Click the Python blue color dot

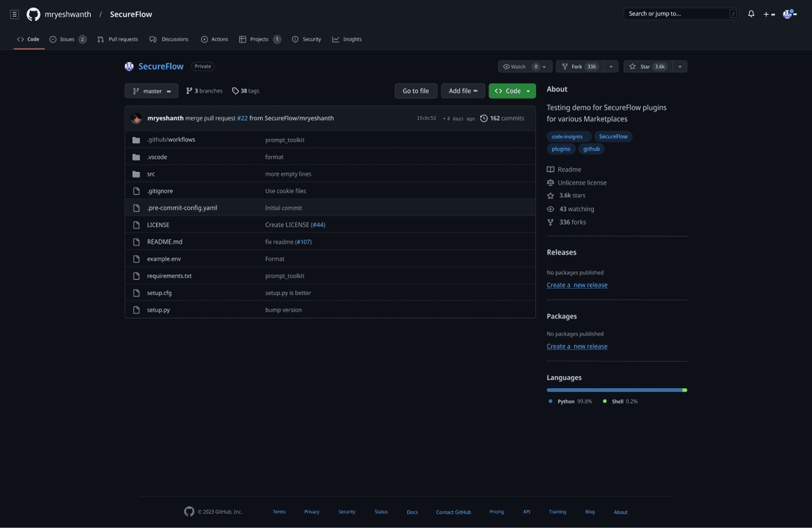(551, 401)
